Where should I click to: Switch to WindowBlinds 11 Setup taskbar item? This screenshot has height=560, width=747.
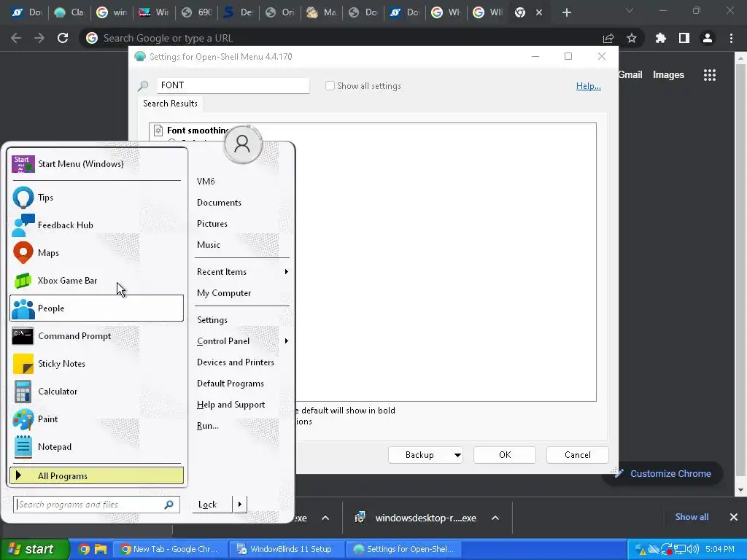point(285,549)
